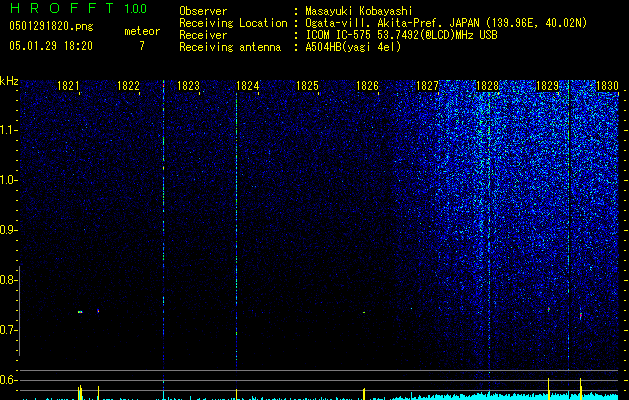The height and width of the screenshot is (400, 629).
Task: Click the Receiving antenna label
Action: point(230,47)
